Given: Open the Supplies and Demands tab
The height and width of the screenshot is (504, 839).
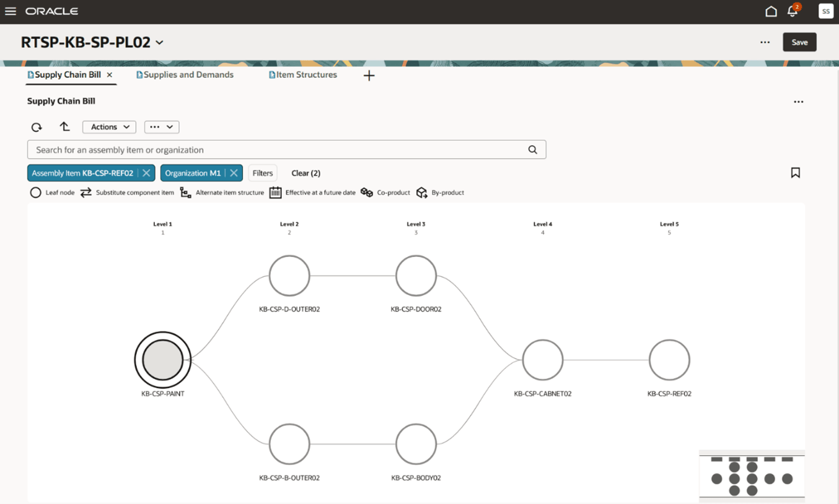Looking at the screenshot, I should click(185, 75).
